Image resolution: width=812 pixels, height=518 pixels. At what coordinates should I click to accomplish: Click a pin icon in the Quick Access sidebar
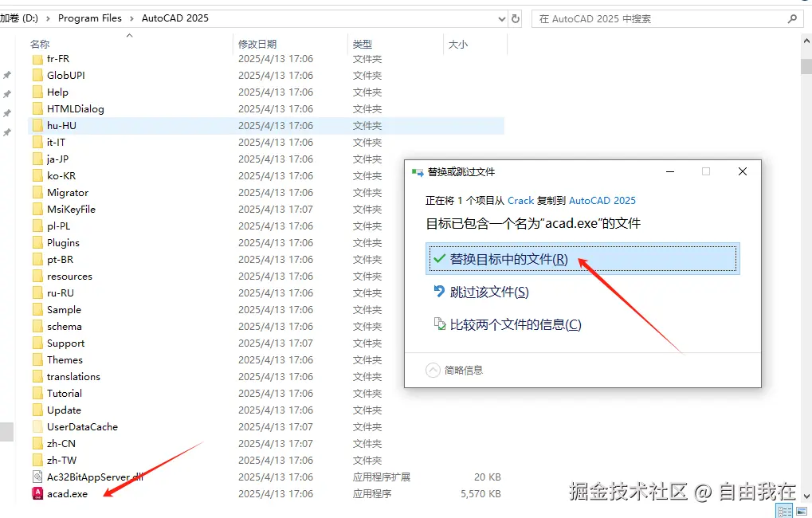tap(8, 75)
